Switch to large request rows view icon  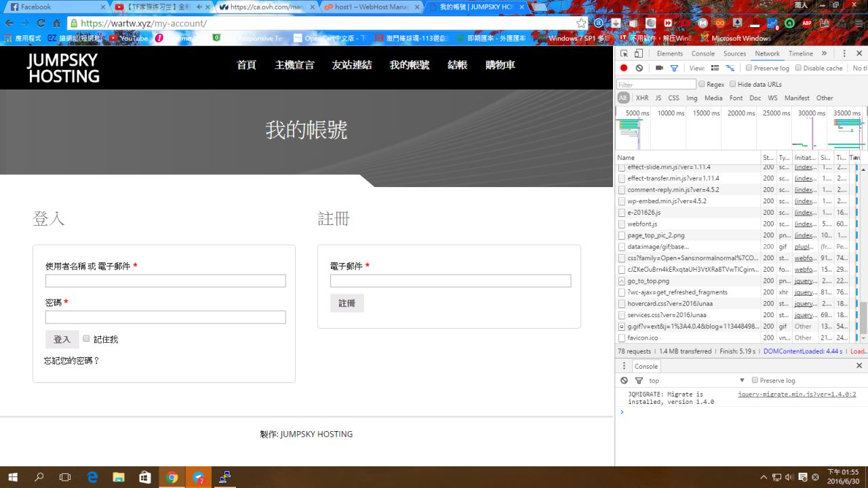(715, 68)
